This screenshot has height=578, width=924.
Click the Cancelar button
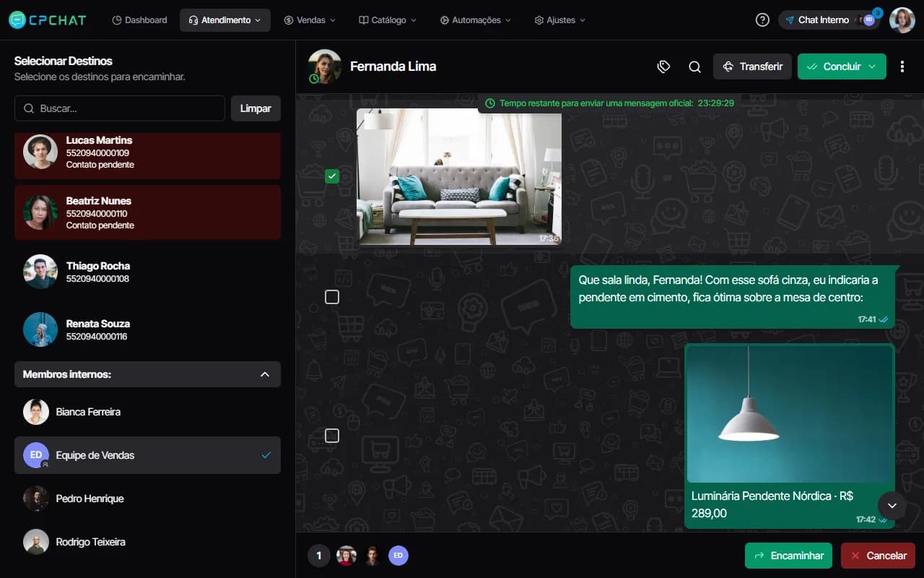click(878, 556)
